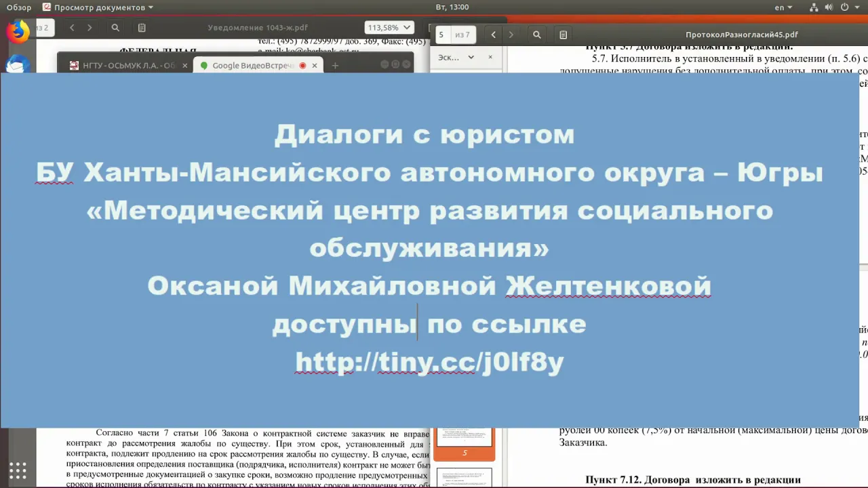Open Firefox from the dock
Screen dimensions: 868x488
[x=18, y=30]
